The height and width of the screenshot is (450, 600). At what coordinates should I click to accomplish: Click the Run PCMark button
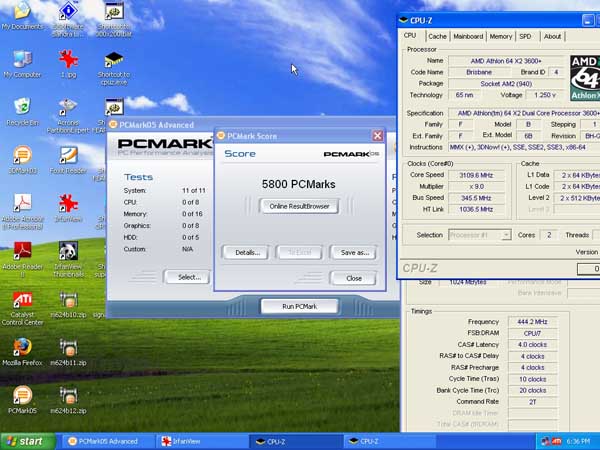[x=300, y=306]
